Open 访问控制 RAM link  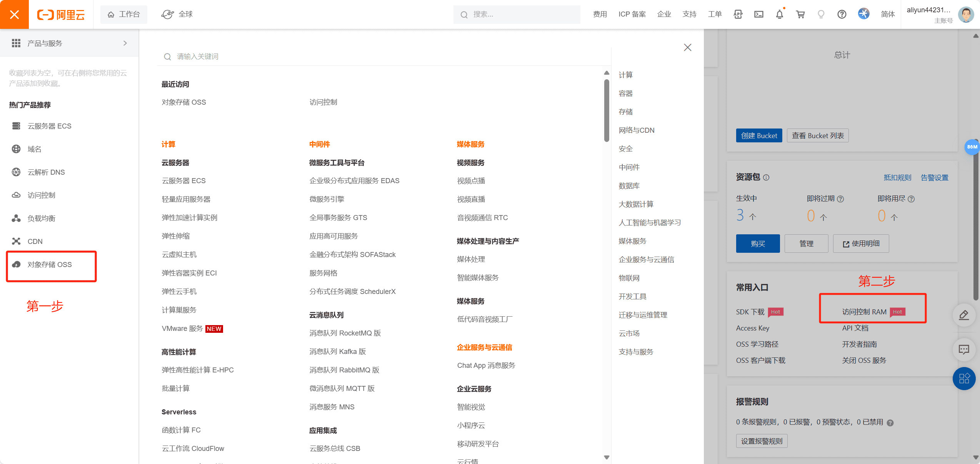coord(864,312)
